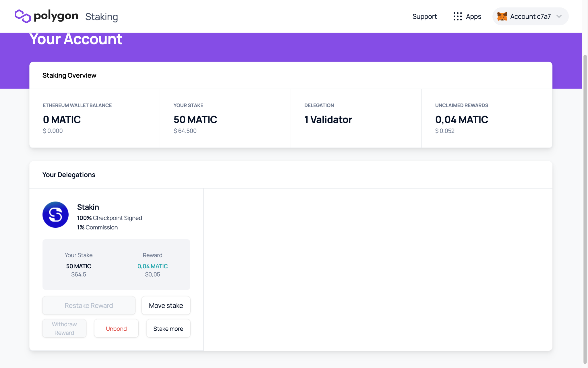Screen dimensions: 588x368
Task: Select the polygon wordmark text
Action: coord(56,16)
